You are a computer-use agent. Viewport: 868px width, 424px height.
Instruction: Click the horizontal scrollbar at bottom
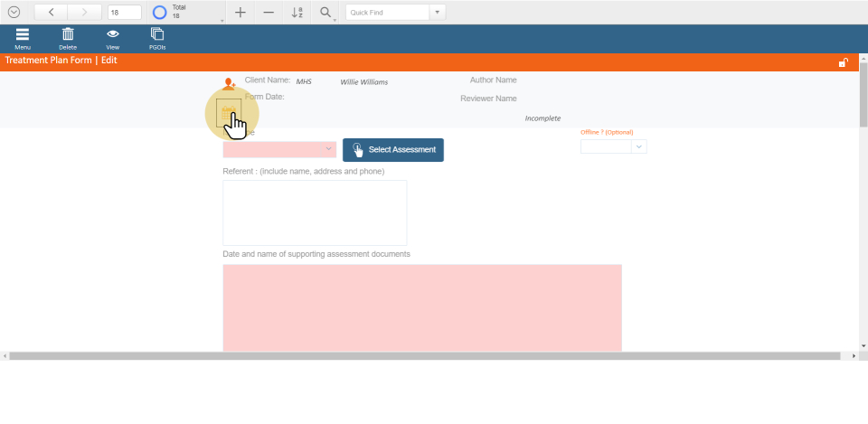tap(429, 356)
